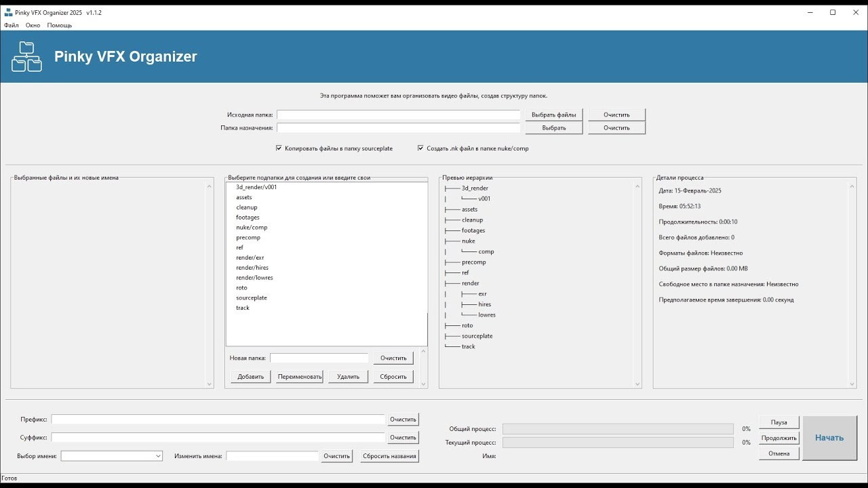Select nuke/comp in the subfolder list
The width and height of the screenshot is (868, 488).
tap(252, 228)
